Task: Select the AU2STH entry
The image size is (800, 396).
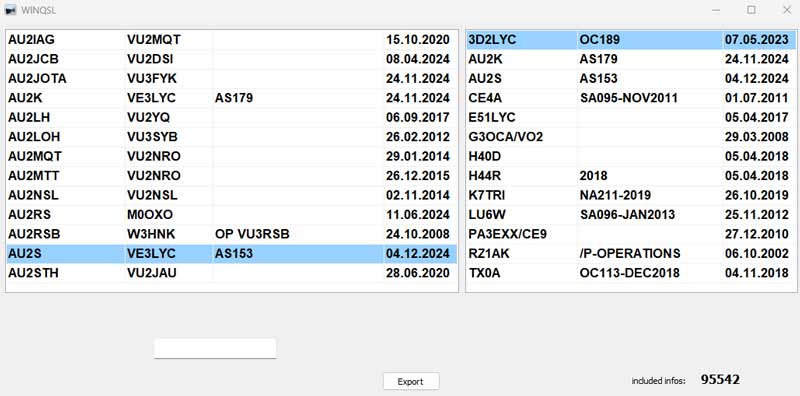Action: click(x=33, y=273)
